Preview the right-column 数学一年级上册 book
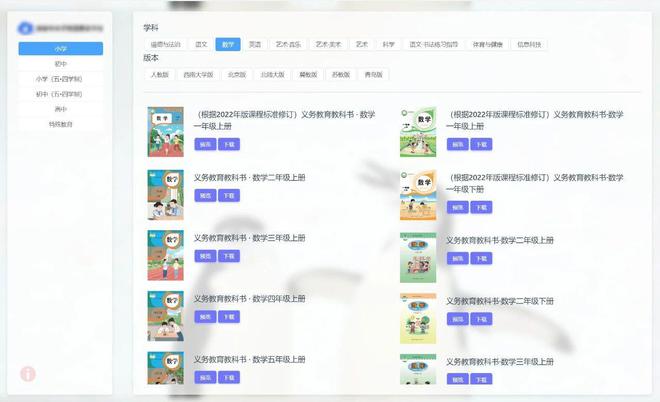 [x=458, y=144]
